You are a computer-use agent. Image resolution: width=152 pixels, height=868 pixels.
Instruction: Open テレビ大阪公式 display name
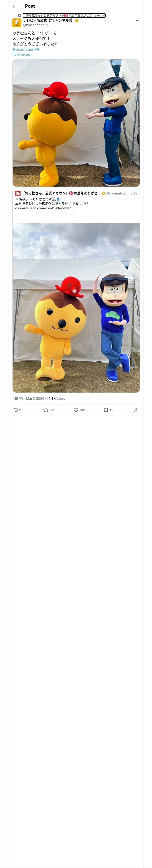coord(48,21)
